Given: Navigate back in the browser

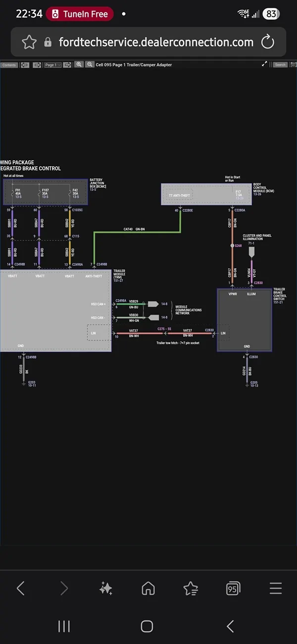Looking at the screenshot, I should pos(21,589).
